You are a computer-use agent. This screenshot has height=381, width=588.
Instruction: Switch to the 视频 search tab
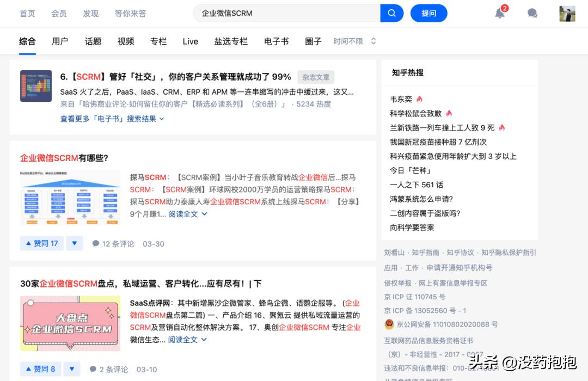click(x=125, y=41)
